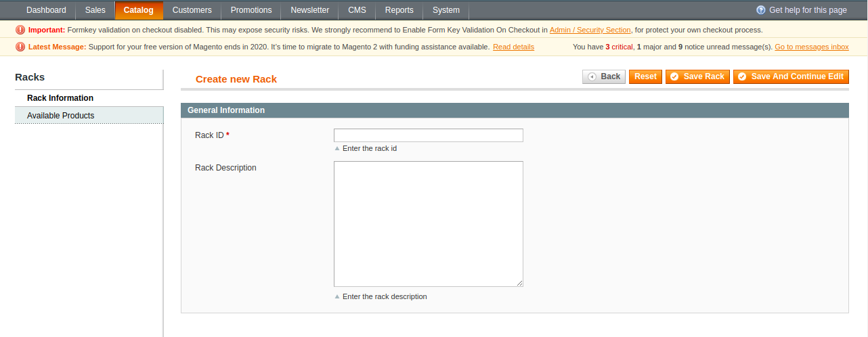Viewport: 868px width, 337px height.
Task: Click the 'Enter the rack id' hint
Action: [x=370, y=148]
